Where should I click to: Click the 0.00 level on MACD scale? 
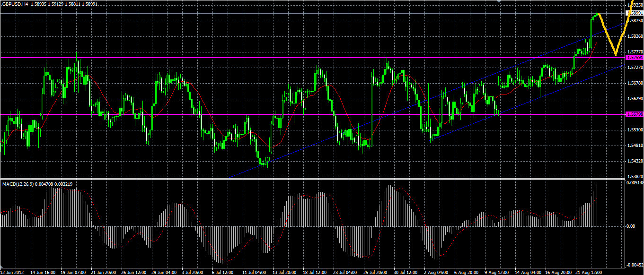[x=631, y=226]
